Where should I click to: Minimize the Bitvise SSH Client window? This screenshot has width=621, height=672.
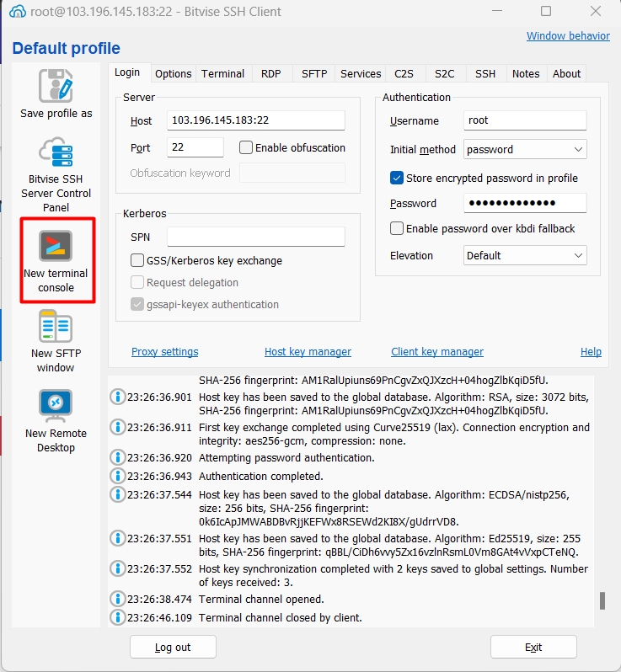point(497,11)
